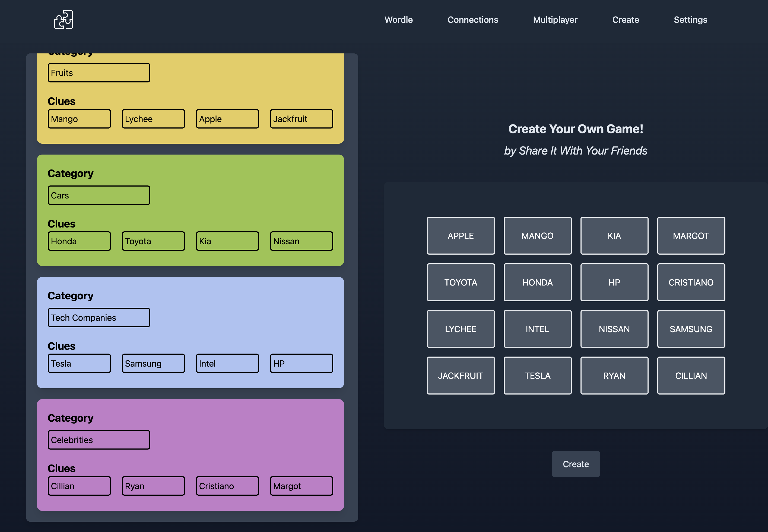Click the Celebrities category input field
This screenshot has height=532, width=768.
click(x=99, y=440)
